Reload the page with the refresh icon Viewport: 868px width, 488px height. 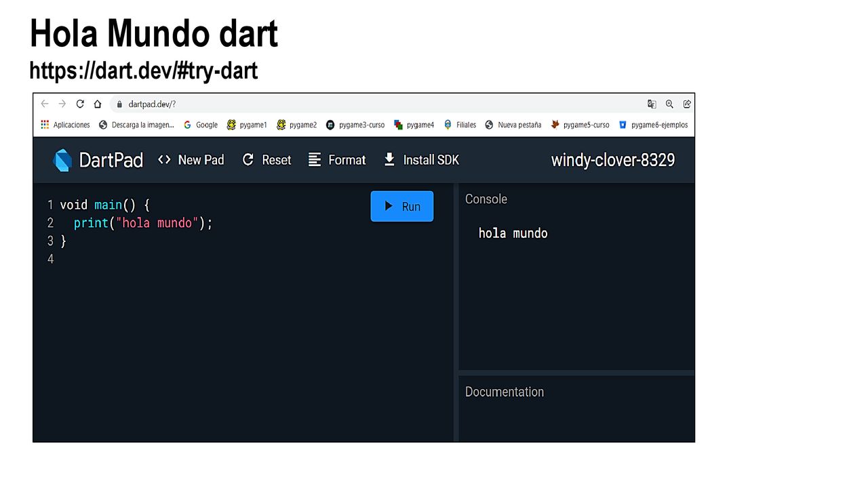[x=80, y=104]
